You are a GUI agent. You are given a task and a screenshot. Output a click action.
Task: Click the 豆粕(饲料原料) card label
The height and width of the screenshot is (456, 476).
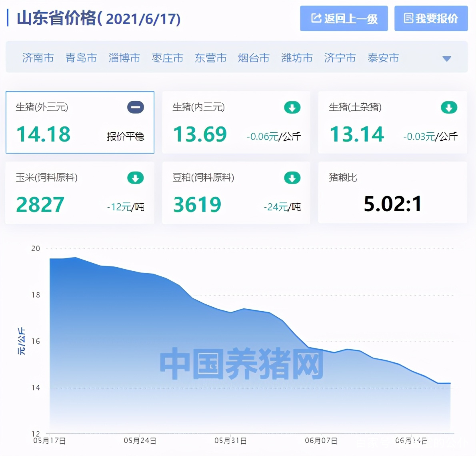pos(203,177)
